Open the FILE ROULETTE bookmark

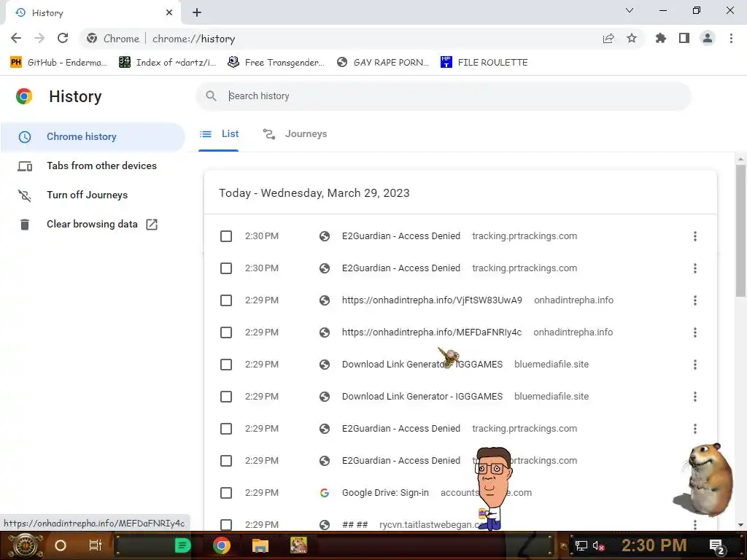pyautogui.click(x=484, y=63)
